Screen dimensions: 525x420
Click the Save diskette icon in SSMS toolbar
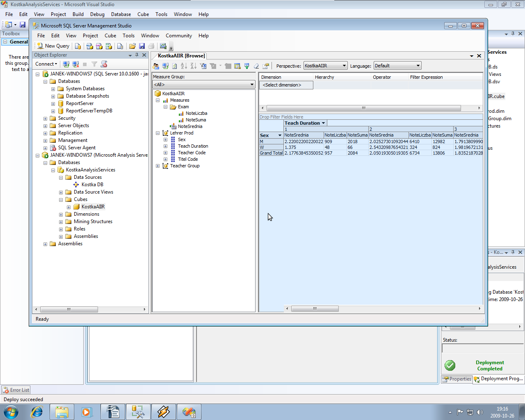click(142, 46)
